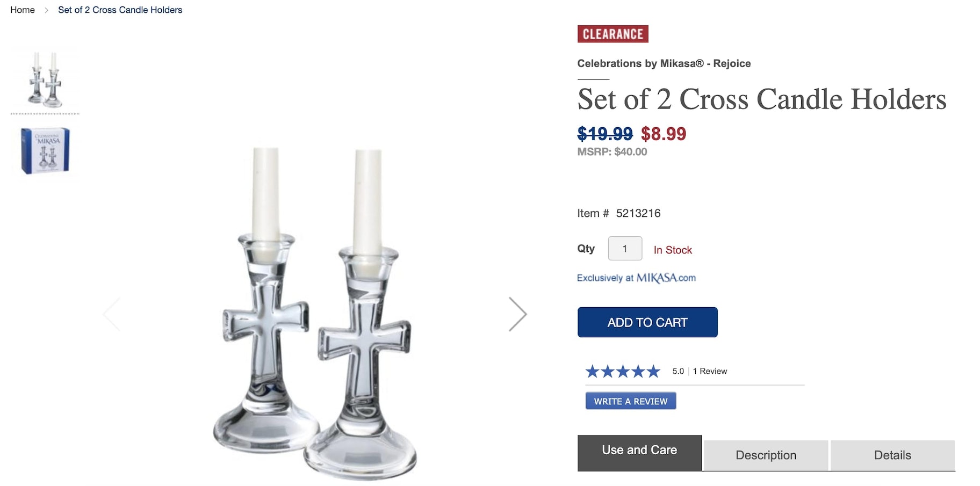Switch to the Details tab
Screen dimensions: 980x486
coord(892,455)
